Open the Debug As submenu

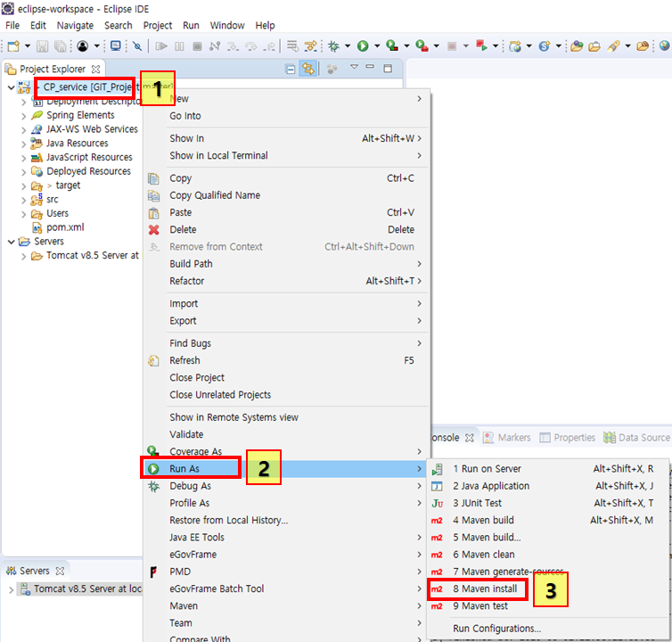[x=286, y=486]
